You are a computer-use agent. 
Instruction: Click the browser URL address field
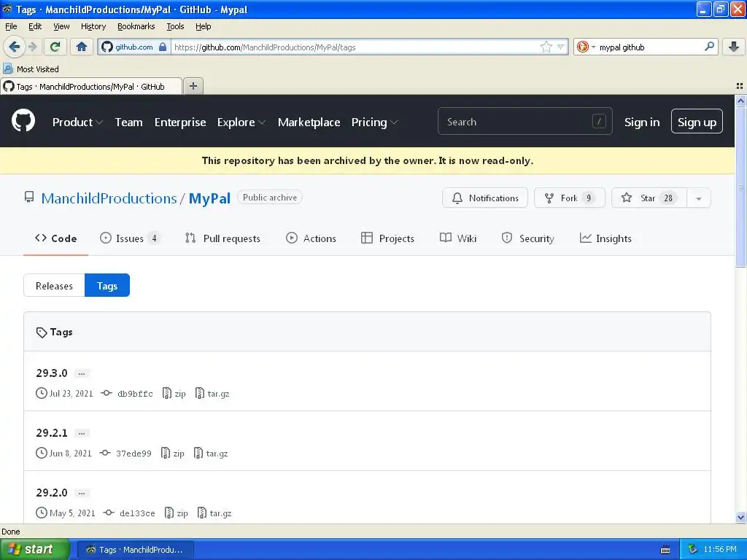(357, 47)
